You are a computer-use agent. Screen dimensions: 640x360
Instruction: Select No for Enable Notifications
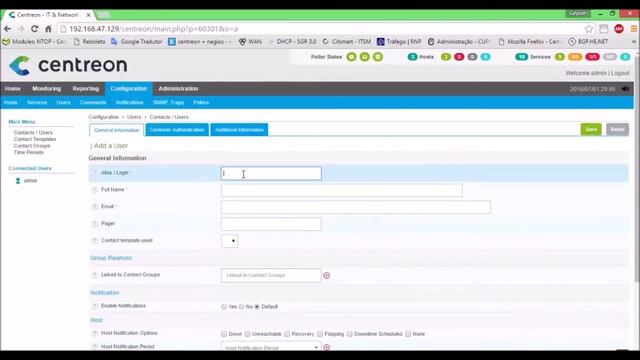point(241,307)
